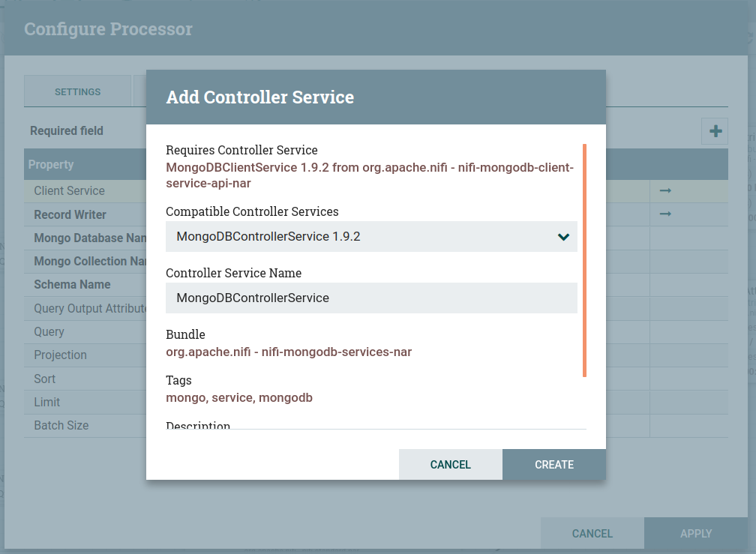
Task: Click the arrow icon in Client Service row
Action: (x=664, y=191)
